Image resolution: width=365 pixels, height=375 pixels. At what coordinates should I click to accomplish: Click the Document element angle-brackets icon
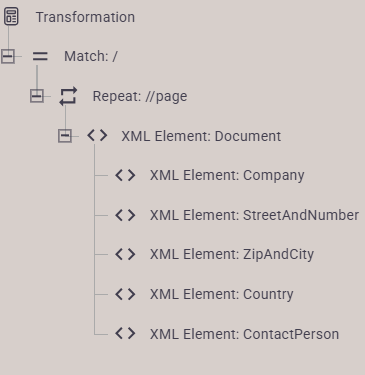pyautogui.click(x=97, y=136)
